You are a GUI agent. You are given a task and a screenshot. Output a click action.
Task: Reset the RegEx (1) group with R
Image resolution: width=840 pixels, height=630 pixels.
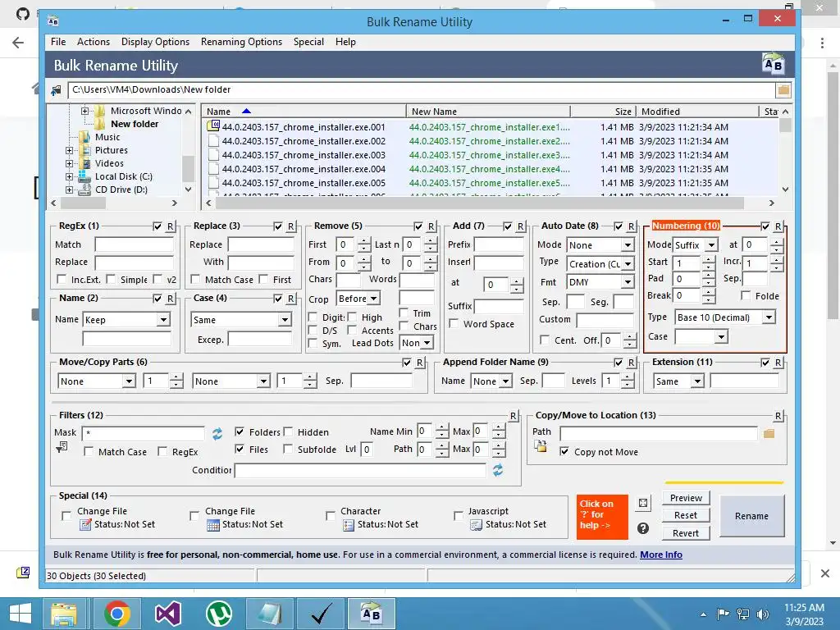coord(170,226)
